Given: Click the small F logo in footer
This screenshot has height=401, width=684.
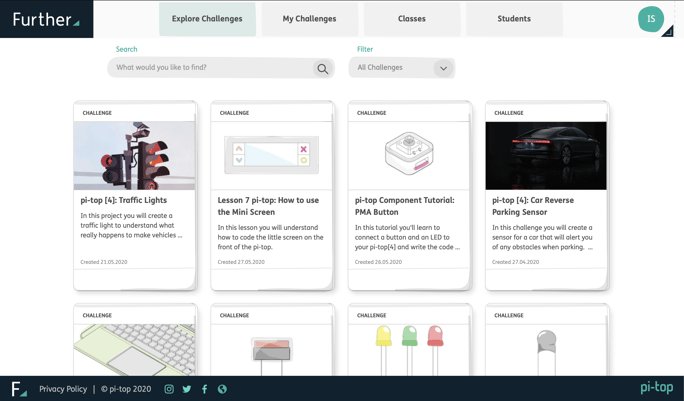Looking at the screenshot, I should [x=19, y=389].
